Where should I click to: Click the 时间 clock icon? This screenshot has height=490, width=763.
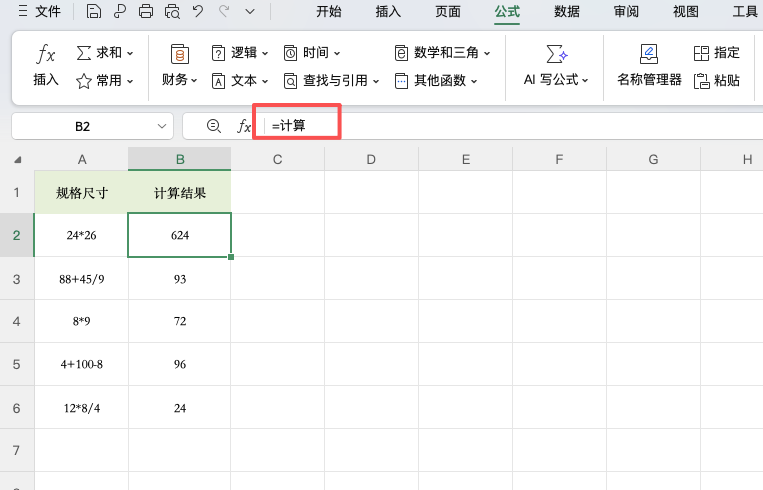pos(291,53)
